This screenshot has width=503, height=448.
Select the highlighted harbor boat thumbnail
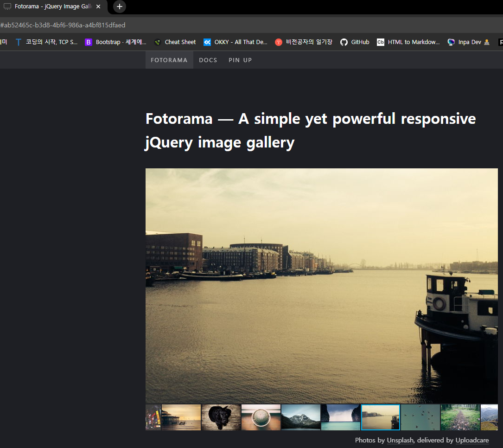(x=381, y=417)
